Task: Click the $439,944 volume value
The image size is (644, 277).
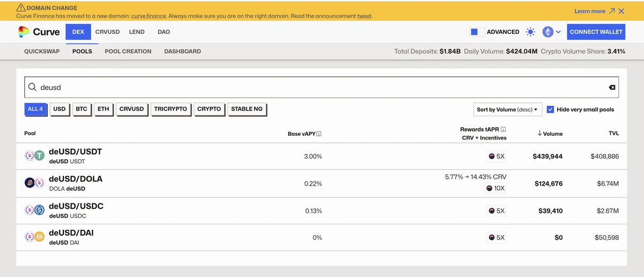Action: (x=547, y=157)
